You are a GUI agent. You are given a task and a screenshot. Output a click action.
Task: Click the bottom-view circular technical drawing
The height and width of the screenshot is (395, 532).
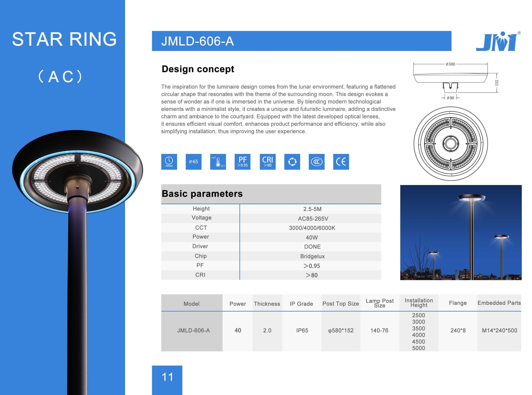tap(451, 144)
